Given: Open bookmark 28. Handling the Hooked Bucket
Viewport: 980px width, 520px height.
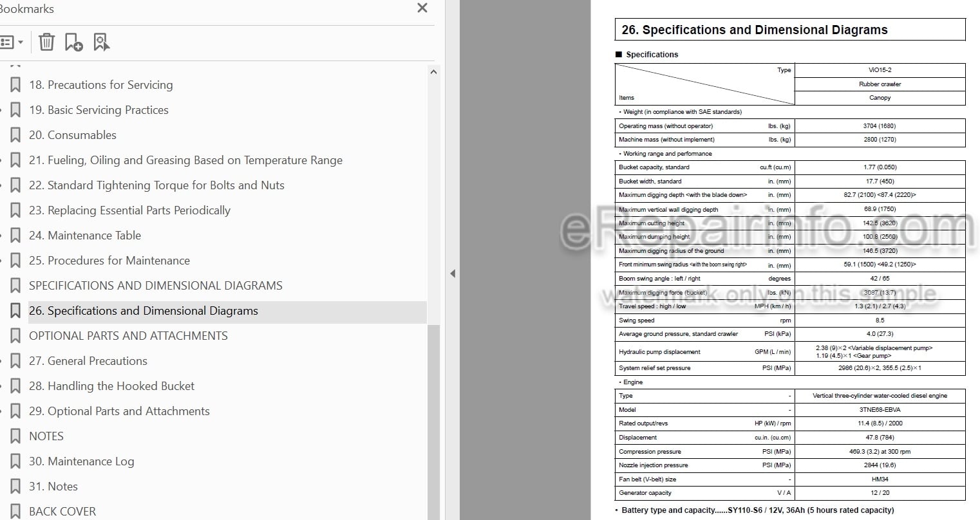Looking at the screenshot, I should pyautogui.click(x=111, y=386).
